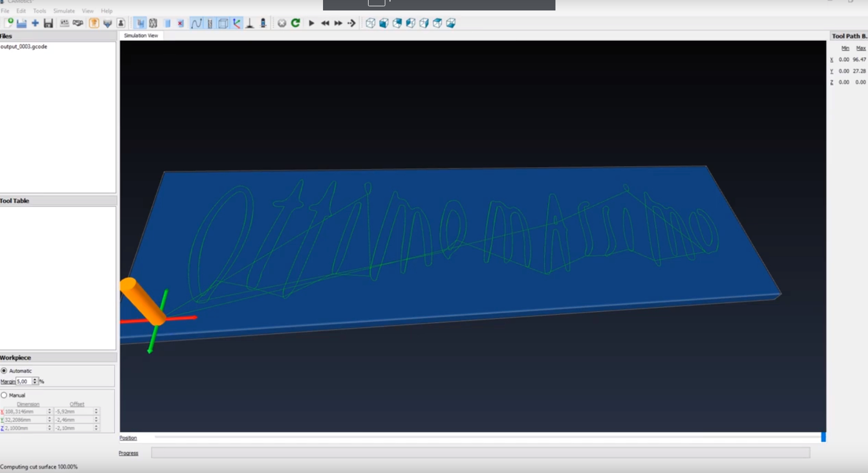Click the rewind double-arrow button

tap(325, 23)
